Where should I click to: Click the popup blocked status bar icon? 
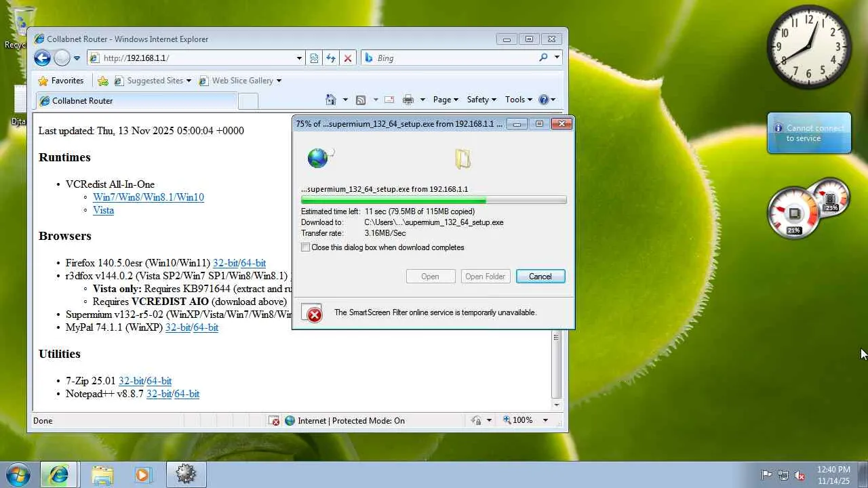click(274, 421)
